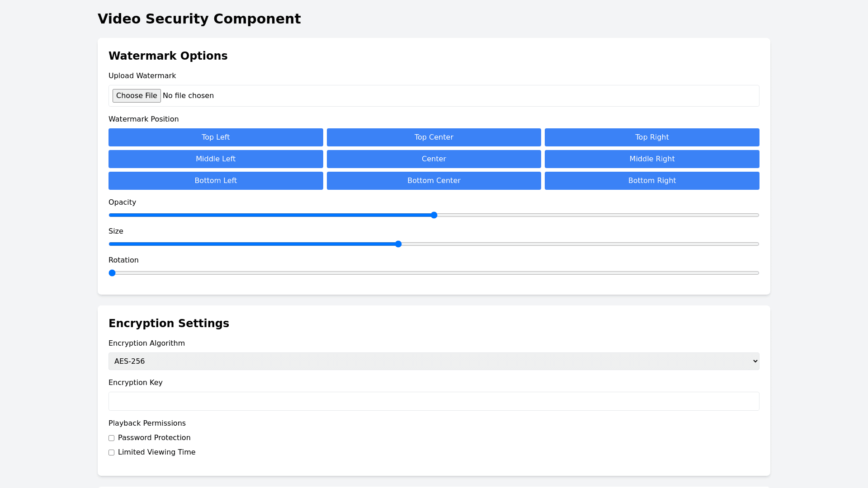Focus the Encryption Key input field

(434, 401)
